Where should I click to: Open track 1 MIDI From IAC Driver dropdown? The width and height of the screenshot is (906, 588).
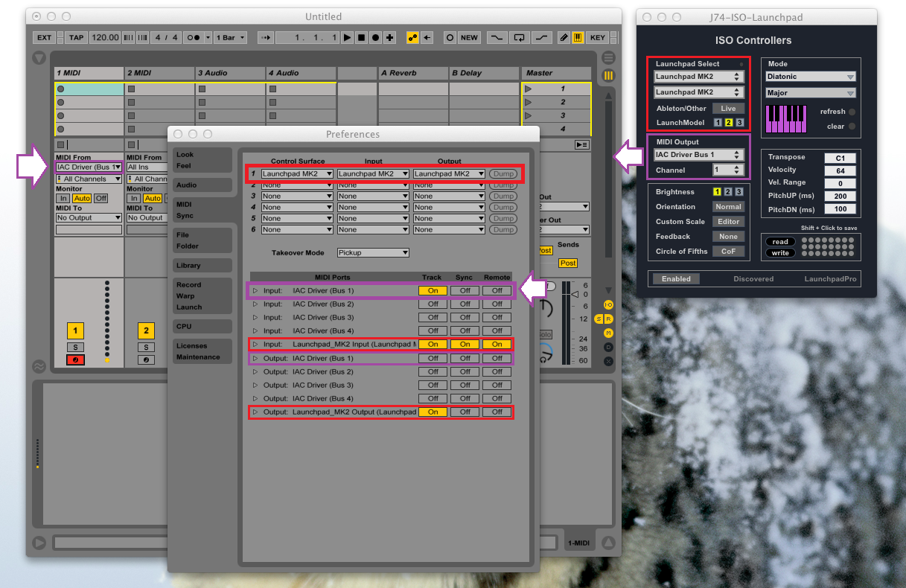(89, 167)
